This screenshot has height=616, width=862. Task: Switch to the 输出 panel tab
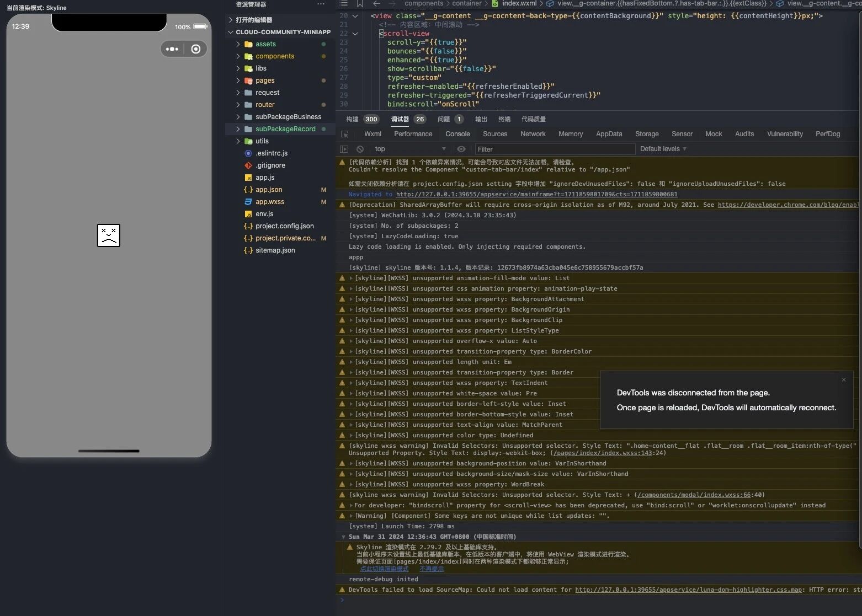tap(481, 119)
